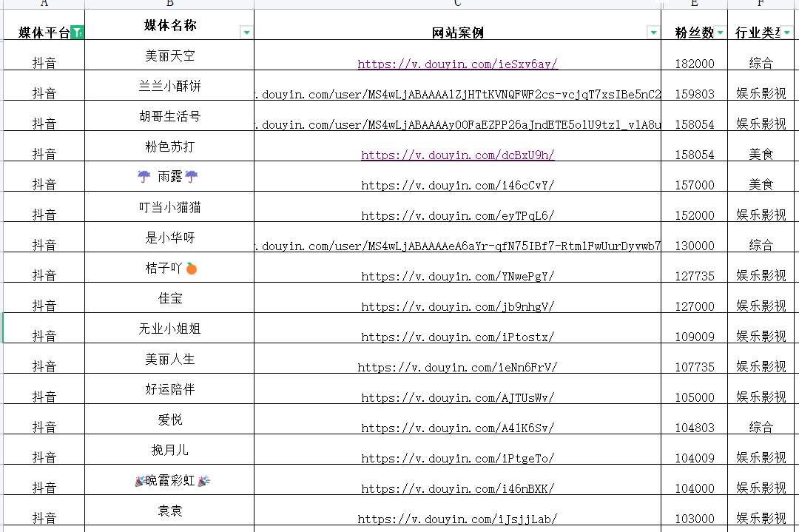Select the 综合 category in 是小华呀 row
Screen dimensions: 799x532
coord(761,246)
